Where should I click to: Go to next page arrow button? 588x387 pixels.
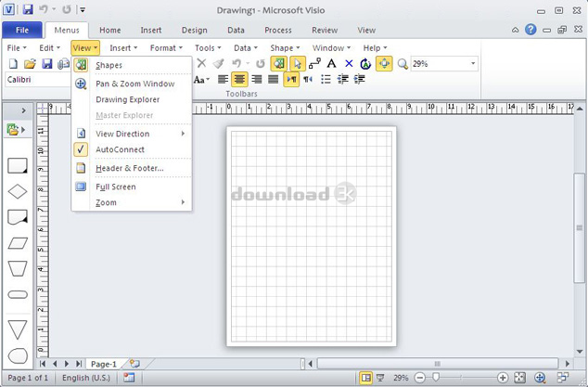[x=67, y=364]
